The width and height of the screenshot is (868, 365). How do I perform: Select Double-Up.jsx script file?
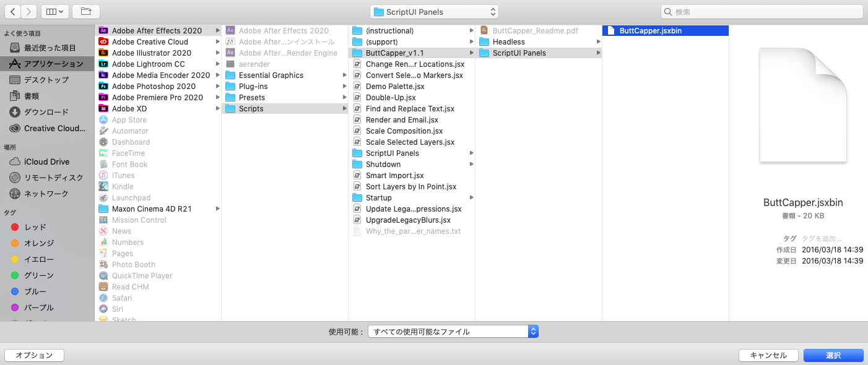412,97
